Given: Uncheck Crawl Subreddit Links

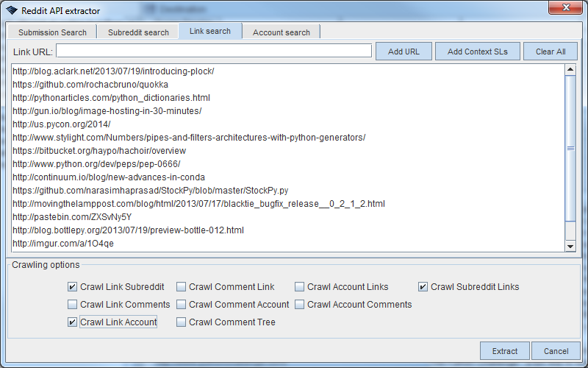Looking at the screenshot, I should click(423, 287).
